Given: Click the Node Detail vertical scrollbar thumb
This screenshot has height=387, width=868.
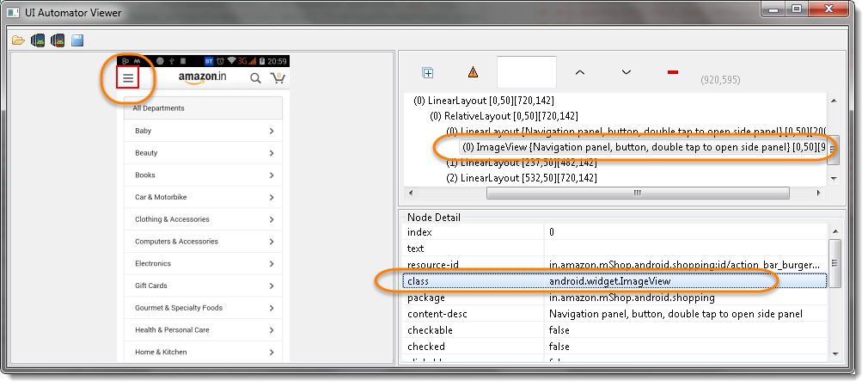Looking at the screenshot, I should [x=834, y=263].
